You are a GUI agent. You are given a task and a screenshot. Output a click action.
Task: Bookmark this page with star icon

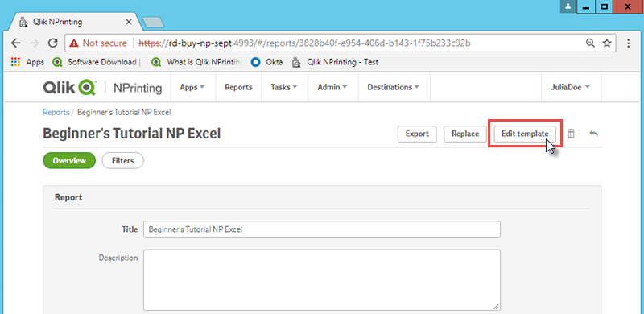tap(607, 43)
